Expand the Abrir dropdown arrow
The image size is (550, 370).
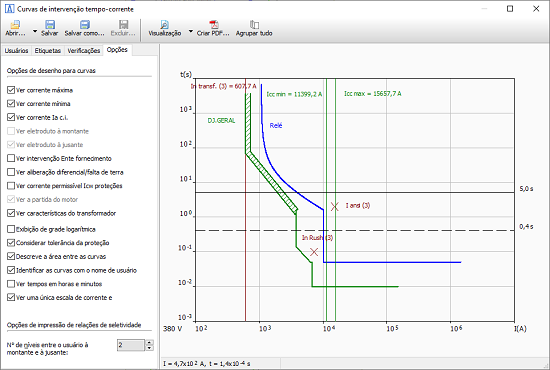point(35,32)
